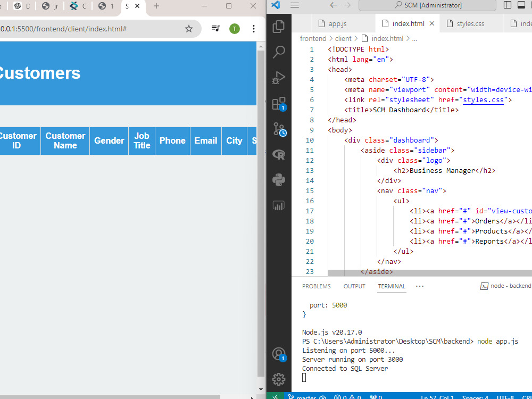
Task: Open the Explorer view in VS Code
Action: [x=279, y=27]
